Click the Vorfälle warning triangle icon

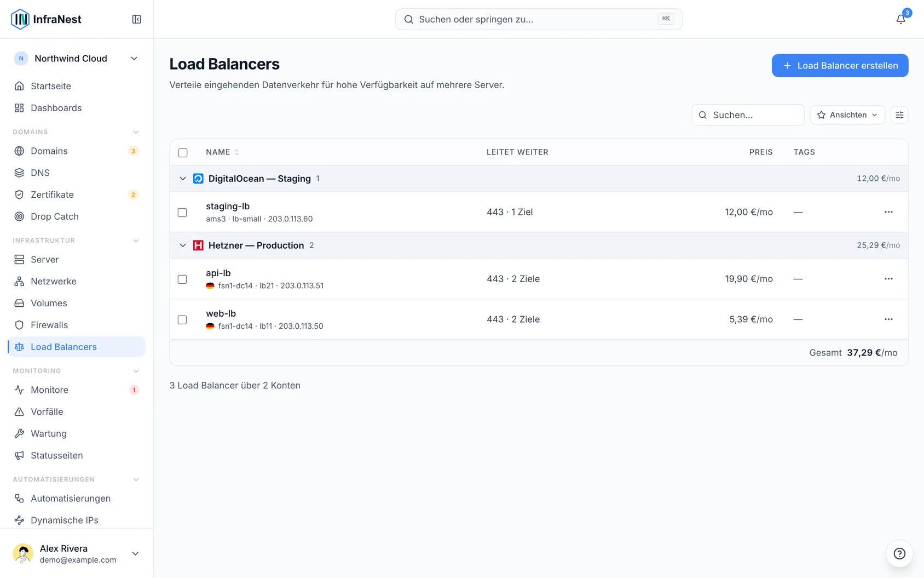pos(19,412)
